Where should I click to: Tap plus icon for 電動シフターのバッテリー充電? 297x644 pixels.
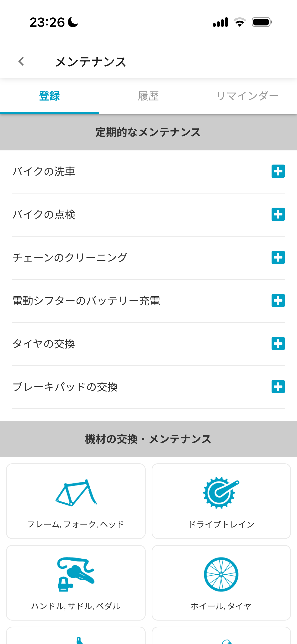[278, 301]
